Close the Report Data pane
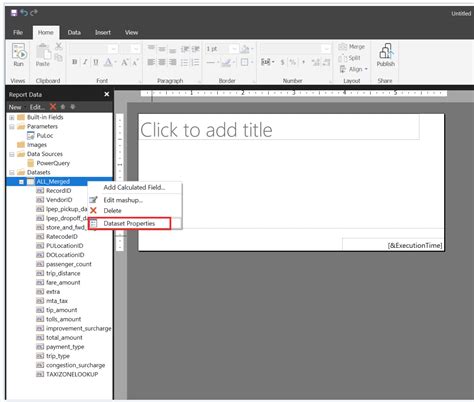The width and height of the screenshot is (474, 402). 107,94
